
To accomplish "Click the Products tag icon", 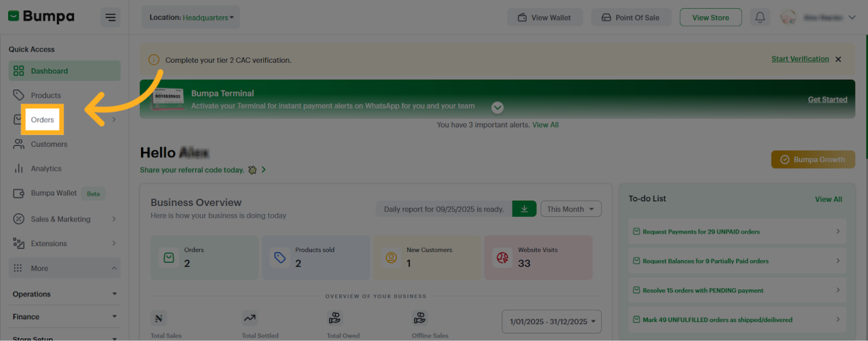I will coord(19,95).
